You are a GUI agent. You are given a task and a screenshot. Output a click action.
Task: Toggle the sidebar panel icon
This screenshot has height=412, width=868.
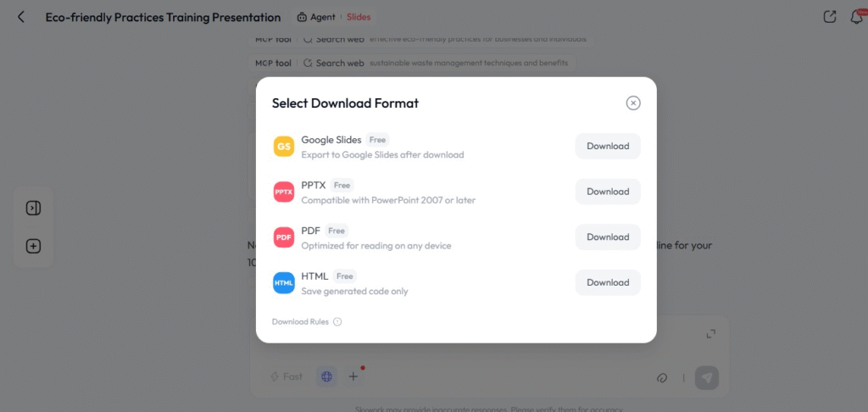(x=33, y=209)
